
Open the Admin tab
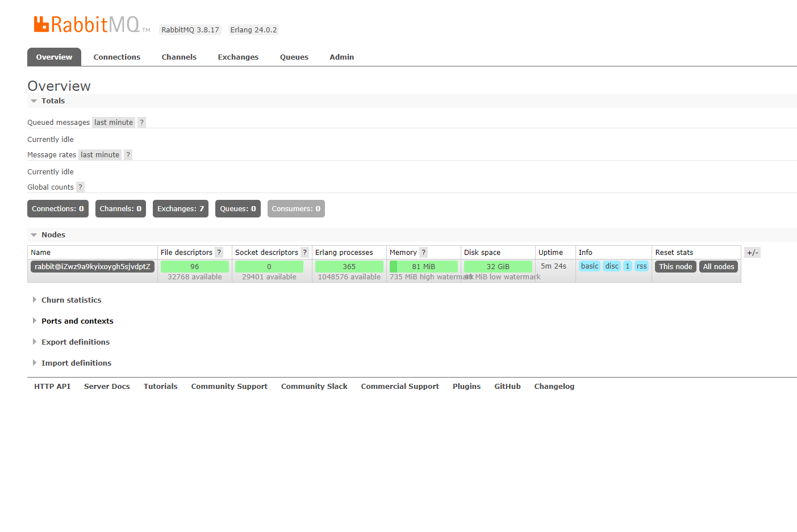[x=342, y=57]
